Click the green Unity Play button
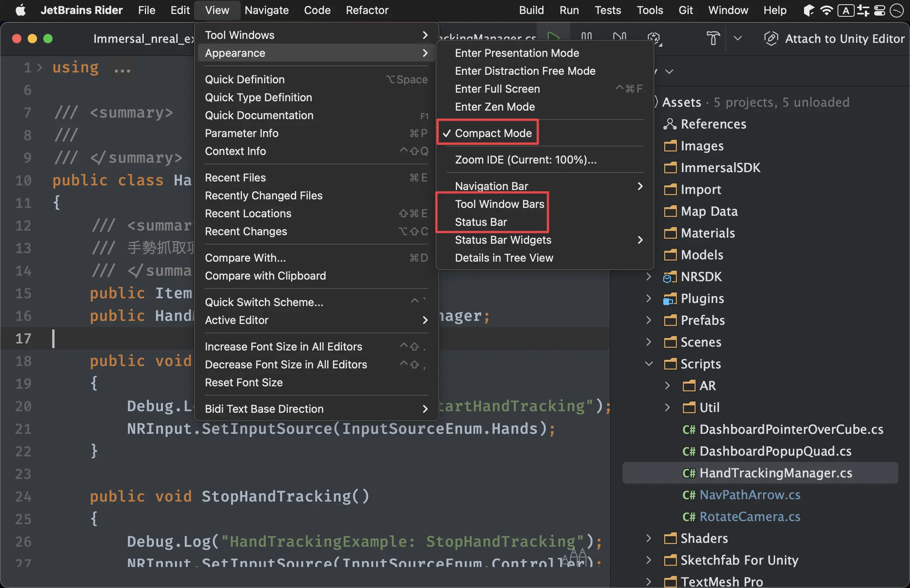Screen dimensions: 910x588 click(553, 37)
